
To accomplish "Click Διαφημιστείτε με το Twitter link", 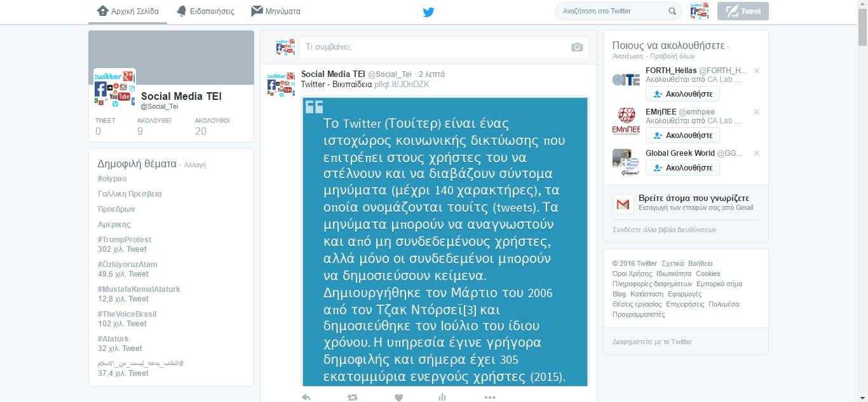I will coord(652,342).
